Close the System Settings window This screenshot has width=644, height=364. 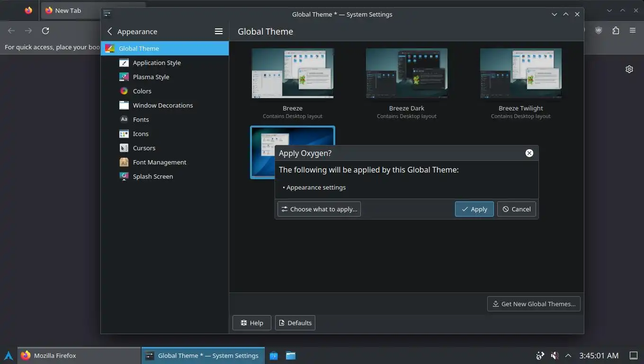(x=577, y=14)
